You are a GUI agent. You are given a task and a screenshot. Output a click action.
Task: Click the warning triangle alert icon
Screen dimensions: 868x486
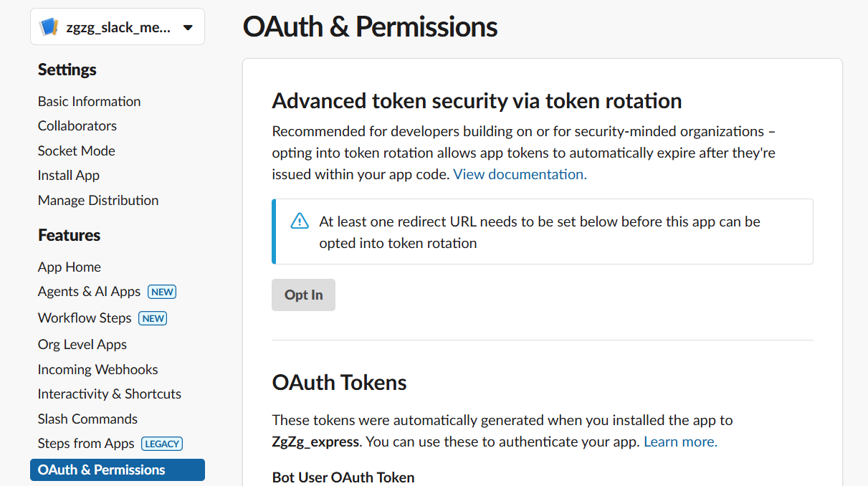pyautogui.click(x=300, y=221)
